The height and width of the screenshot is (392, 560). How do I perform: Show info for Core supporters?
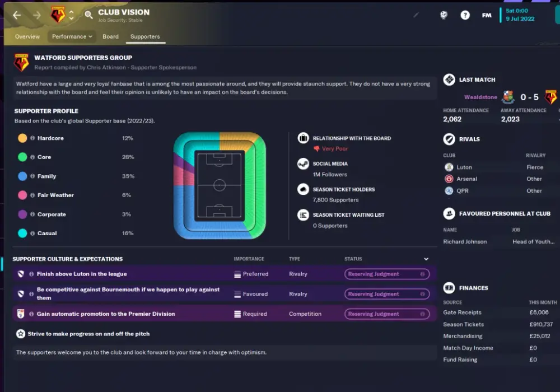pyautogui.click(x=32, y=157)
